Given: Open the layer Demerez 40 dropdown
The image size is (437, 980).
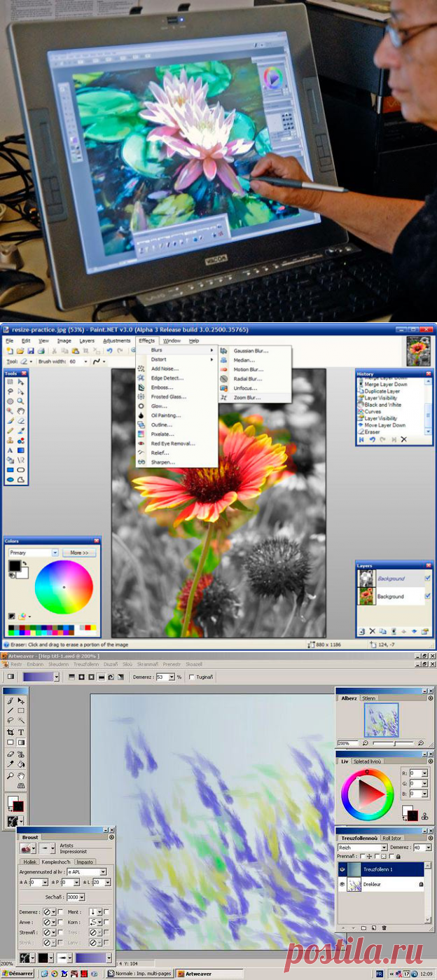Looking at the screenshot, I should 428,848.
